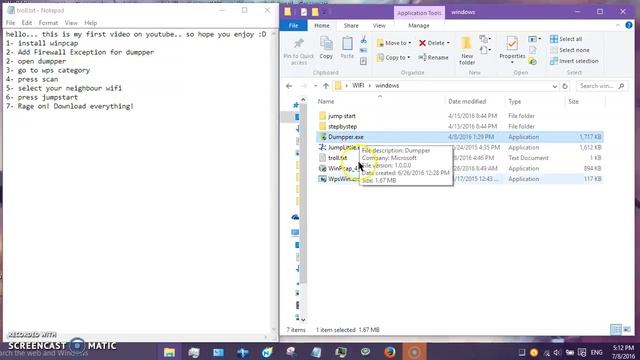This screenshot has height=360, width=640.
Task: Open the New item dropdown in ribbon
Action: [484, 39]
